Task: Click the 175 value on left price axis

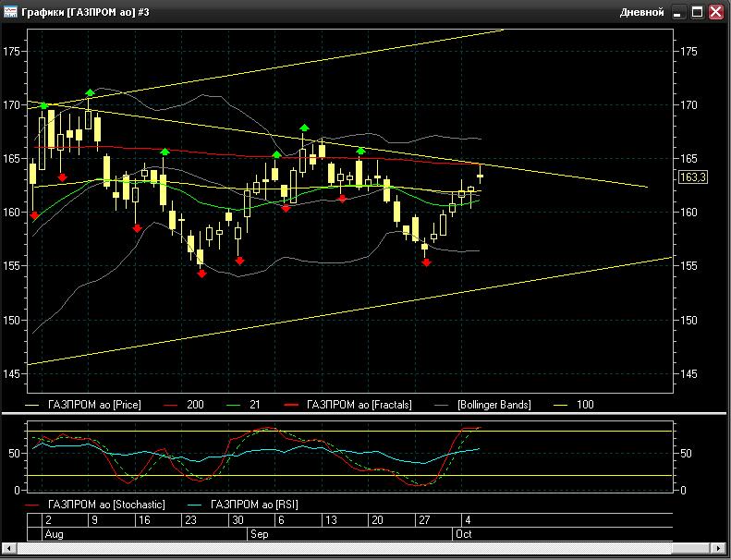Action: click(x=12, y=52)
